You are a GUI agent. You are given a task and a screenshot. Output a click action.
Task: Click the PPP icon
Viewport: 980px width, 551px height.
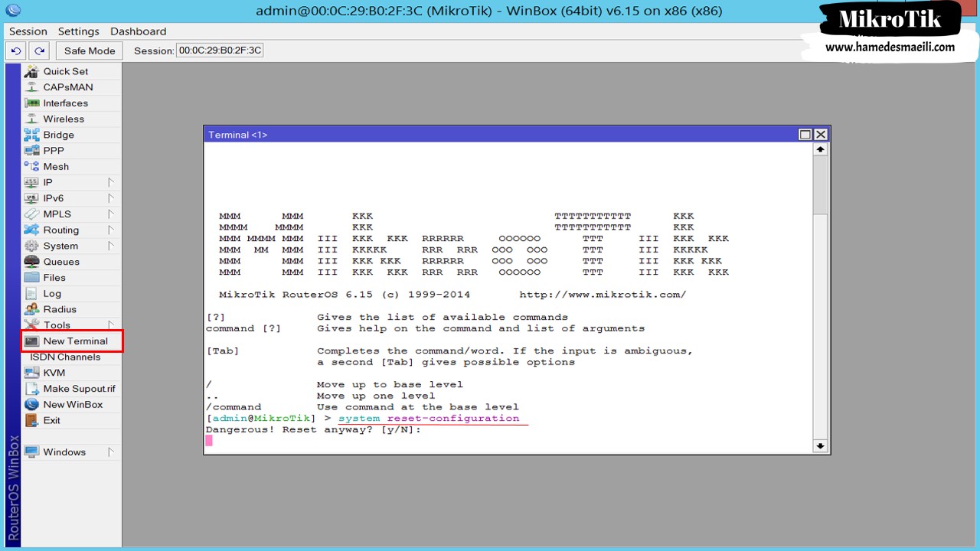coord(31,151)
